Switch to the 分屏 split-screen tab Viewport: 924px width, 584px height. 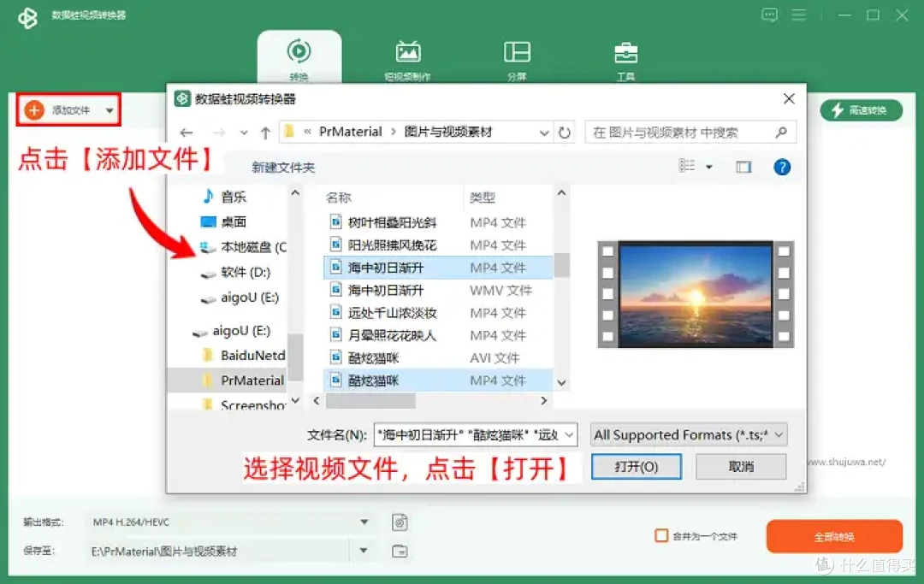coord(517,60)
